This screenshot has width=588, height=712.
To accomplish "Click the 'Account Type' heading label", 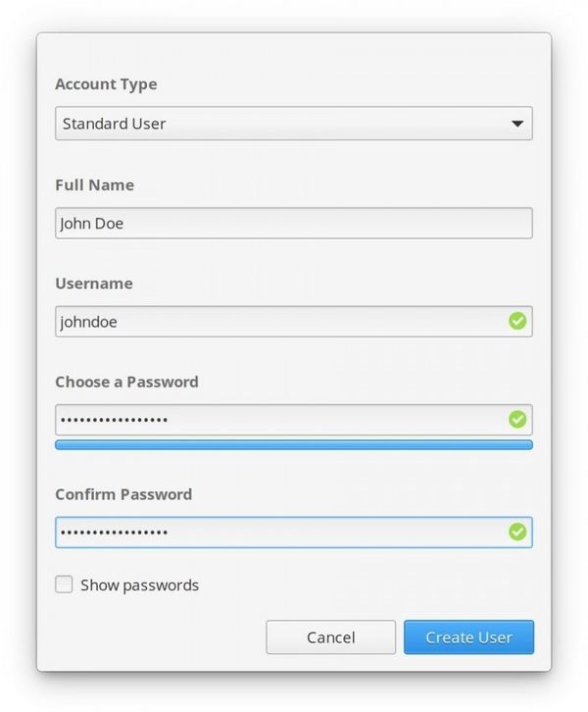I will (x=106, y=85).
